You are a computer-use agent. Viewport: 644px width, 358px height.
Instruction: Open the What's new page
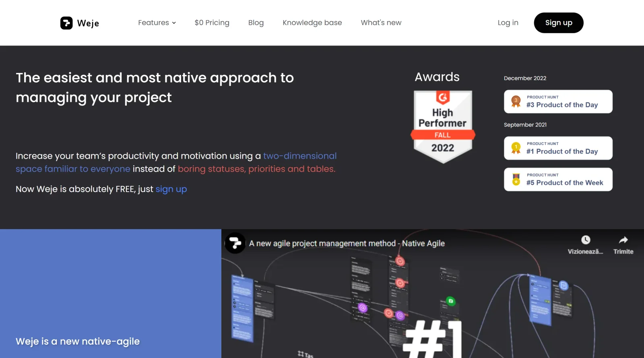pos(381,23)
